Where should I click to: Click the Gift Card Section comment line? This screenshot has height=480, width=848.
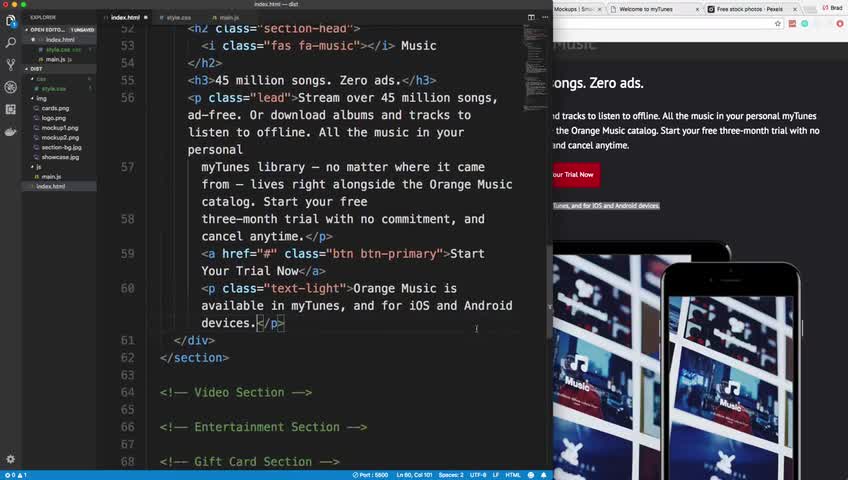pyautogui.click(x=249, y=462)
